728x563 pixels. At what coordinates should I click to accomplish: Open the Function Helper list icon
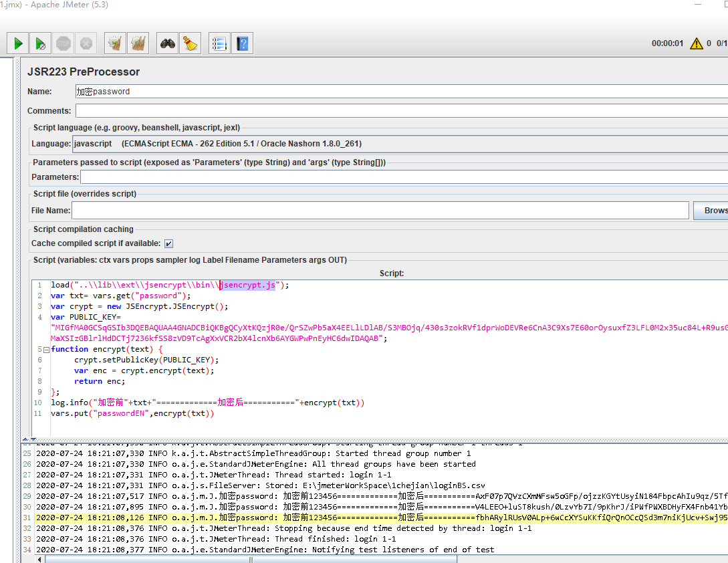coord(219,43)
